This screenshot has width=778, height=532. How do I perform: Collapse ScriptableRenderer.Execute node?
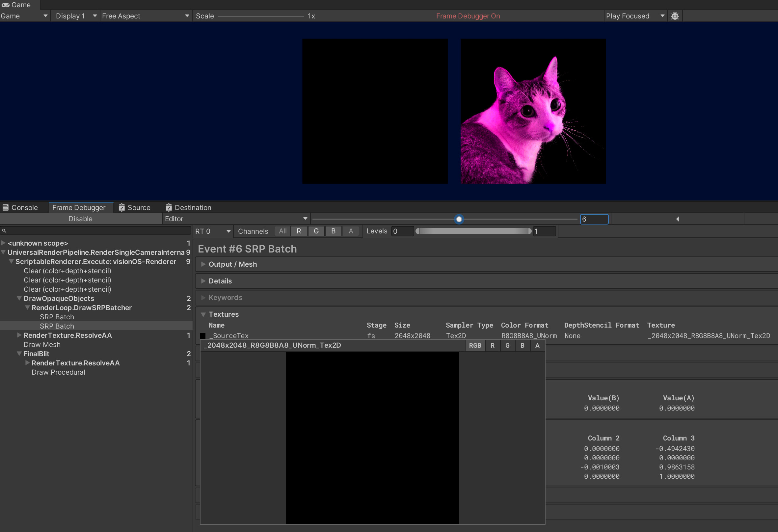click(12, 261)
